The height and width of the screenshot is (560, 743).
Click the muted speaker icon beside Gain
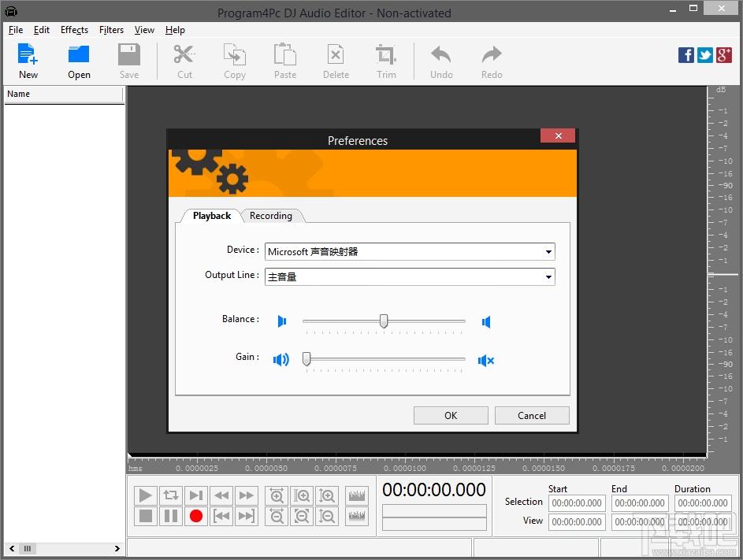(x=485, y=361)
